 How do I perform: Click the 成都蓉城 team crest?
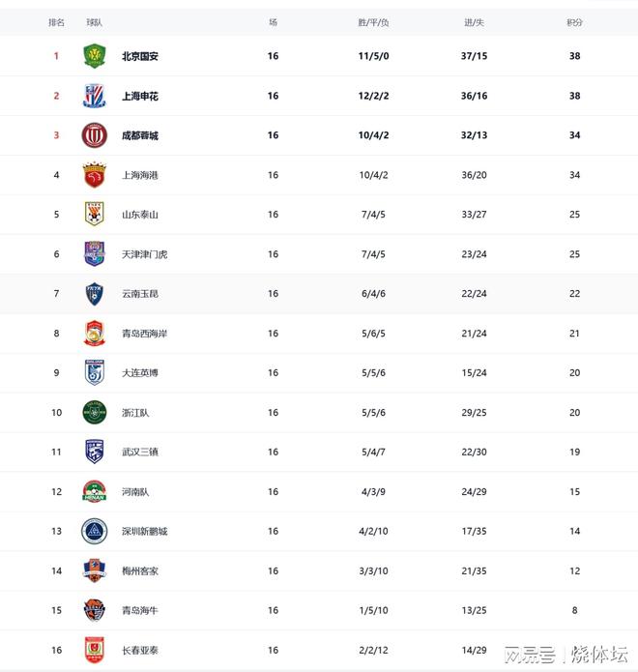[x=94, y=135]
